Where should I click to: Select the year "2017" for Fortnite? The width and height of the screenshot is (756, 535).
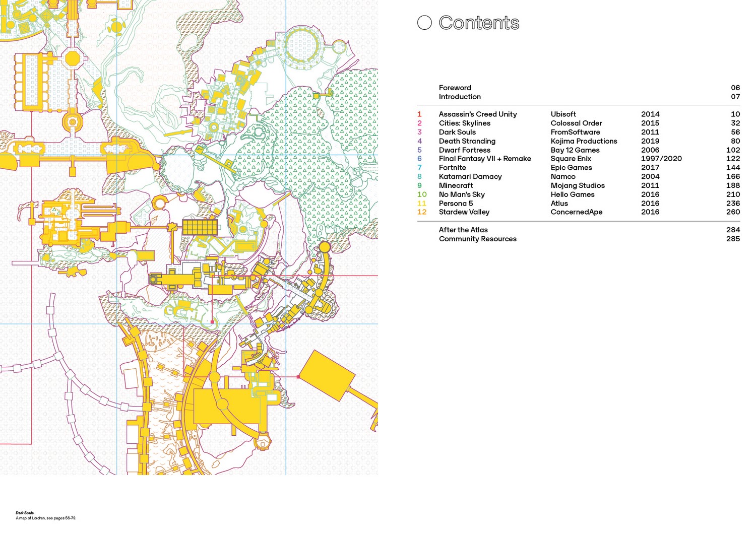click(x=650, y=168)
